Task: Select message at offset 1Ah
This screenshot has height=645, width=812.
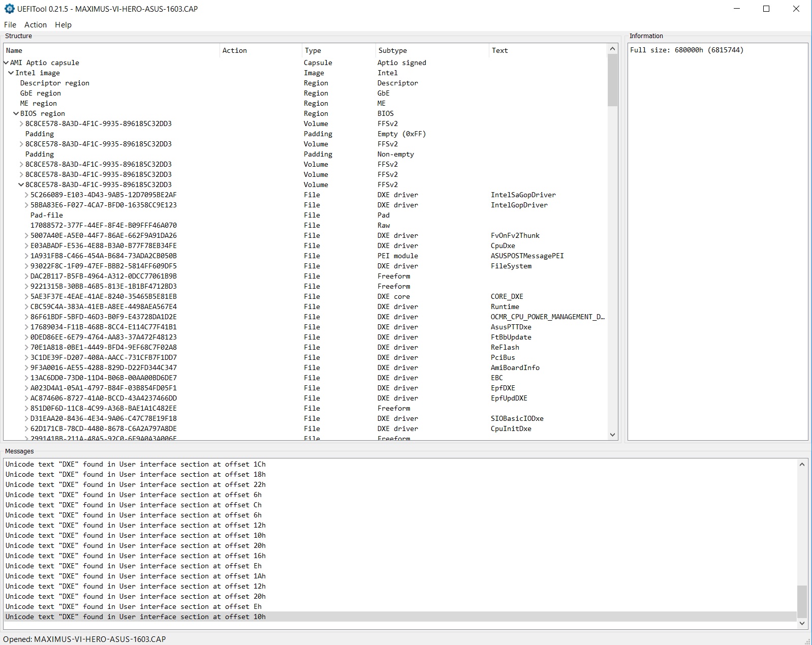Action: point(400,576)
